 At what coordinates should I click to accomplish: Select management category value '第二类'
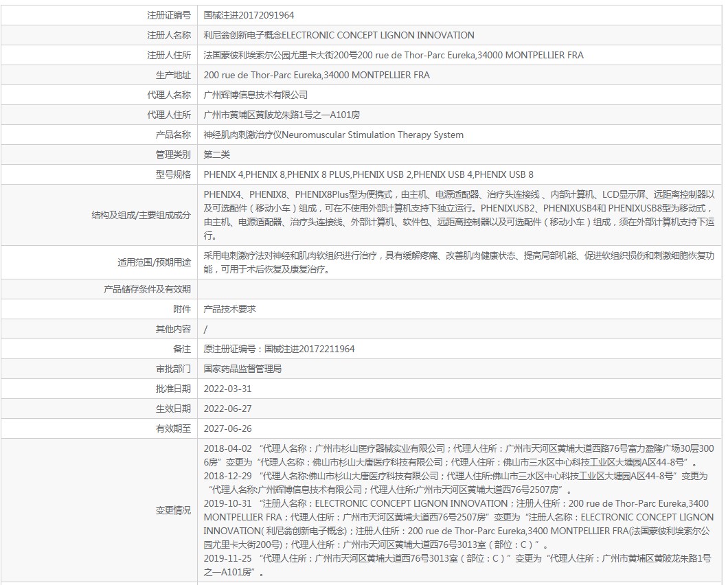pyautogui.click(x=217, y=154)
